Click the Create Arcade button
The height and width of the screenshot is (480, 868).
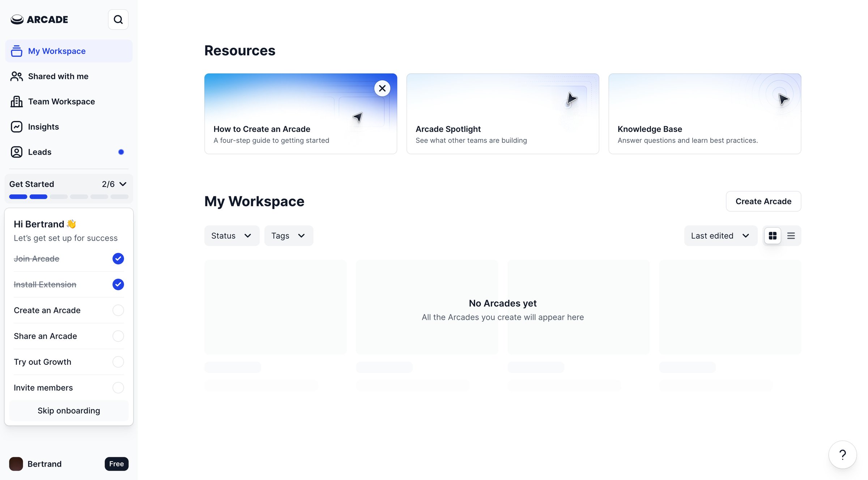pyautogui.click(x=763, y=201)
